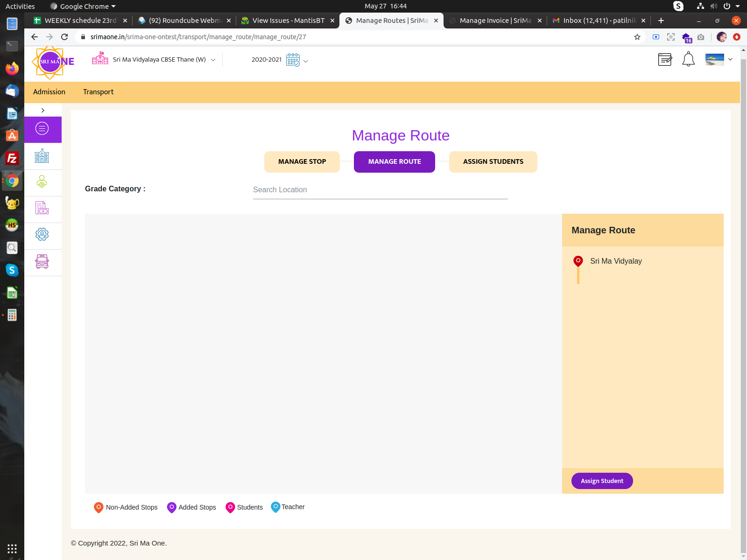
Task: Click the Non-Added Stops legend marker
Action: coord(99,507)
